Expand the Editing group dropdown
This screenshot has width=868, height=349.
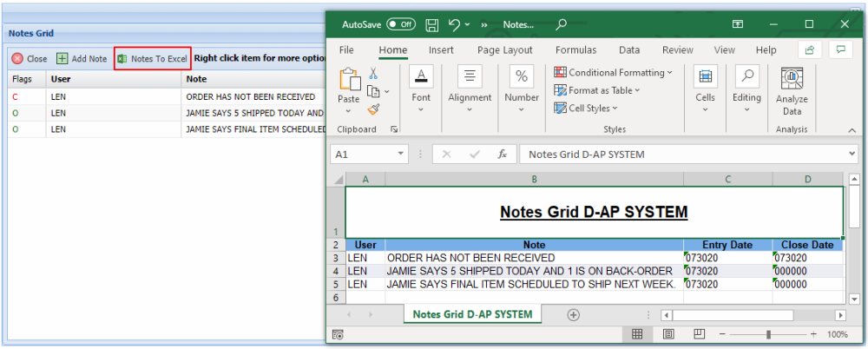(746, 109)
